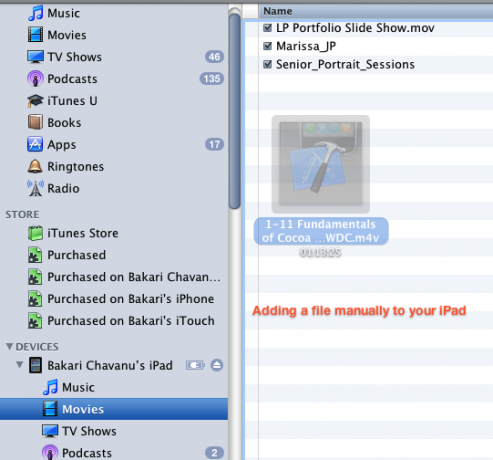
Task: Open the Purchased store playlist
Action: tap(76, 255)
